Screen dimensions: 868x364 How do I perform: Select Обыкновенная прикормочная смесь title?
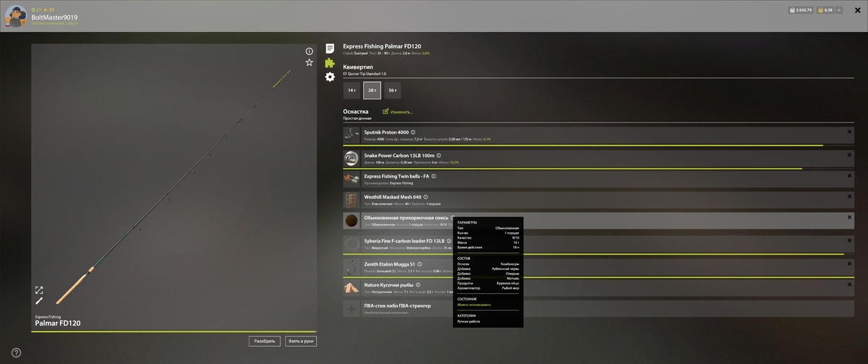tap(406, 218)
